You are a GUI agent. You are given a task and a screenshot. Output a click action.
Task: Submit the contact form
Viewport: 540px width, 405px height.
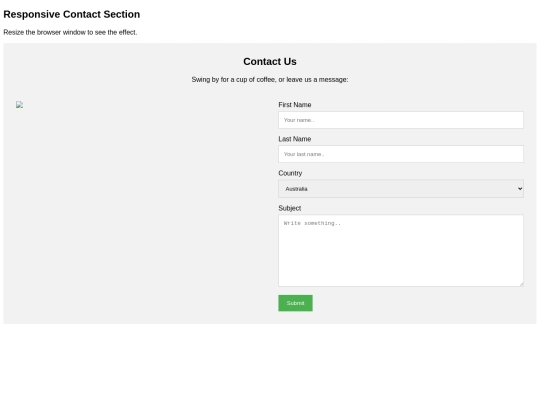tap(295, 303)
